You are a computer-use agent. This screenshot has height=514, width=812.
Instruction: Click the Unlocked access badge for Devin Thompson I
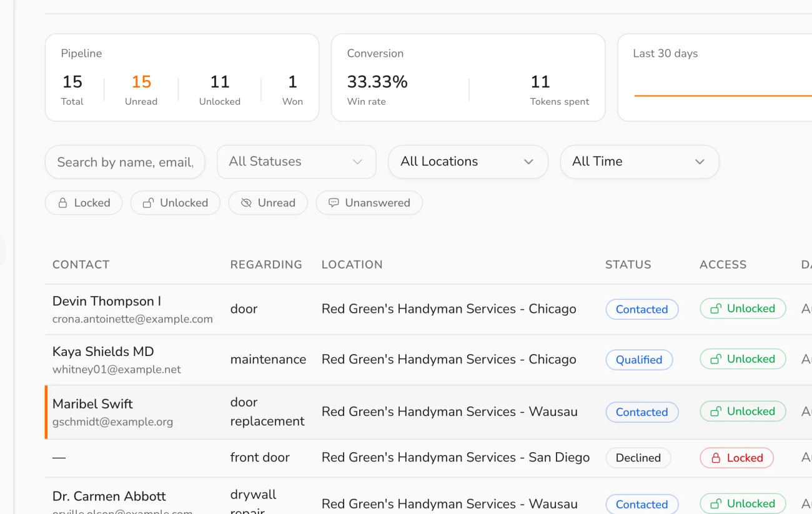click(x=743, y=309)
